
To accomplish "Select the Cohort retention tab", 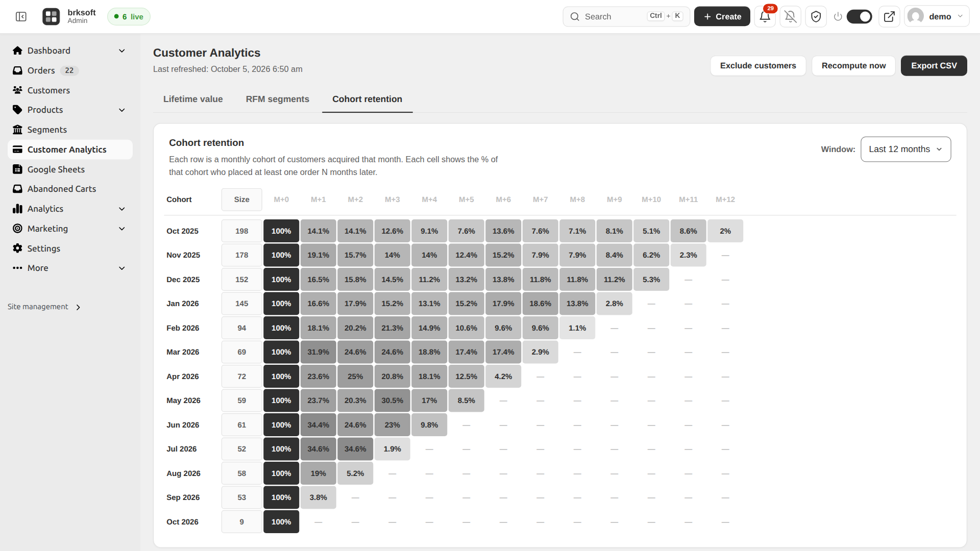I will [367, 99].
